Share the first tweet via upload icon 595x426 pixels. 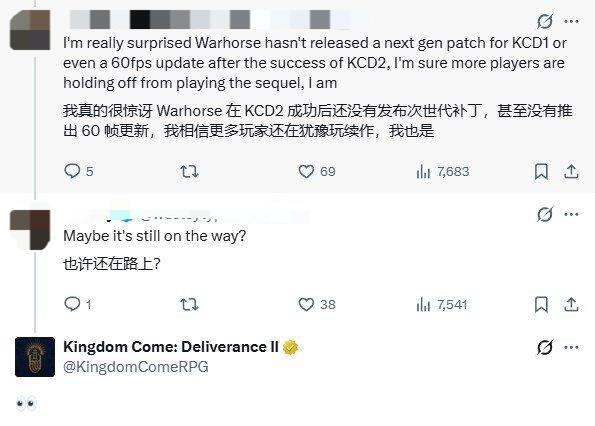click(571, 171)
